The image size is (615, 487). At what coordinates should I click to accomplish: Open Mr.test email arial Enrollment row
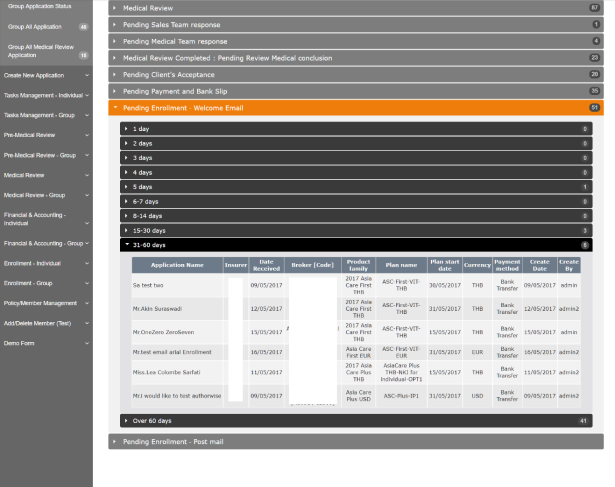click(356, 352)
